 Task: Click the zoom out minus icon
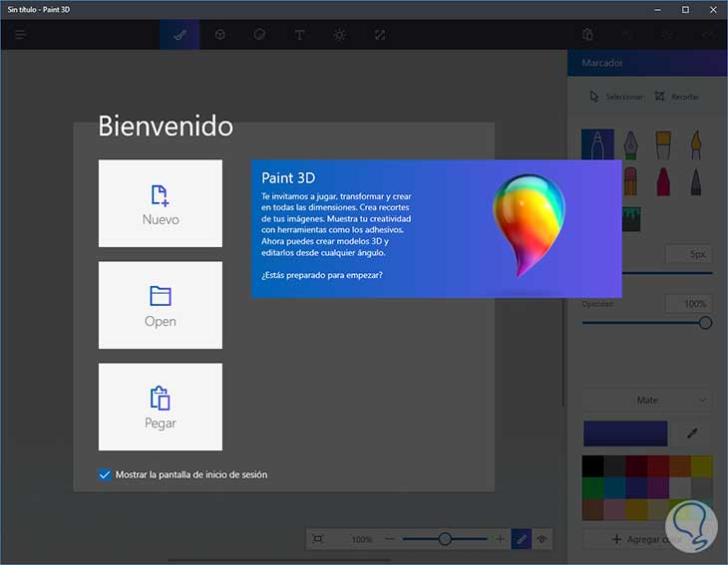pyautogui.click(x=390, y=539)
